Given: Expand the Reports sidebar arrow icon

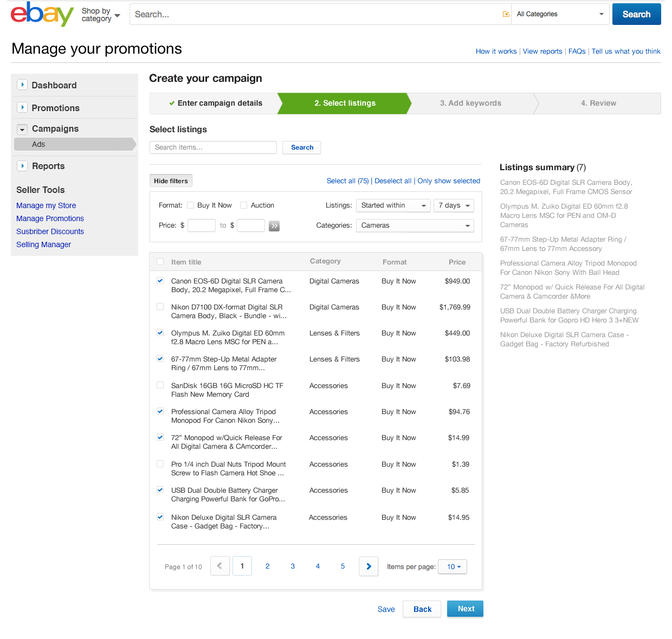Looking at the screenshot, I should pyautogui.click(x=22, y=166).
